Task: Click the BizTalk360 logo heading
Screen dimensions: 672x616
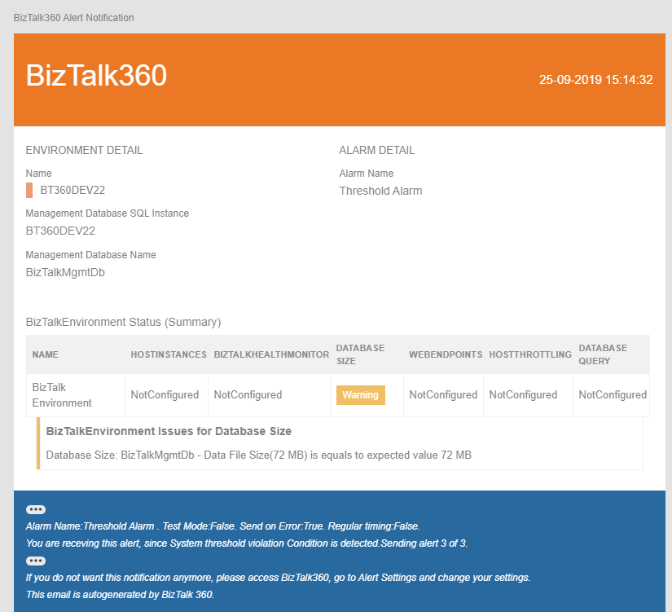Action: click(x=96, y=76)
